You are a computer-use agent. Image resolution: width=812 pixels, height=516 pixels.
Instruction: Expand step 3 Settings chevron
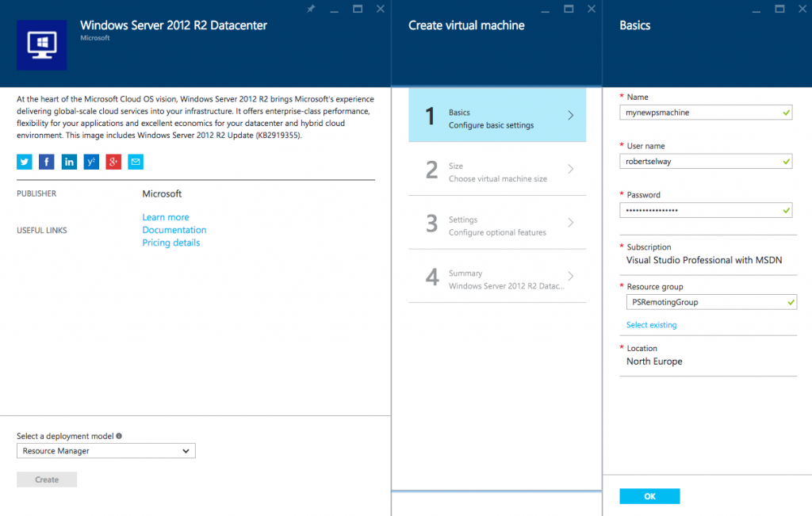tap(570, 223)
